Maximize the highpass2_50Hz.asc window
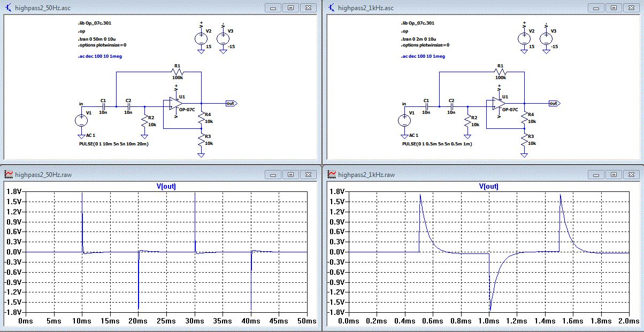Screen dimensions: 644x332 point(290,7)
